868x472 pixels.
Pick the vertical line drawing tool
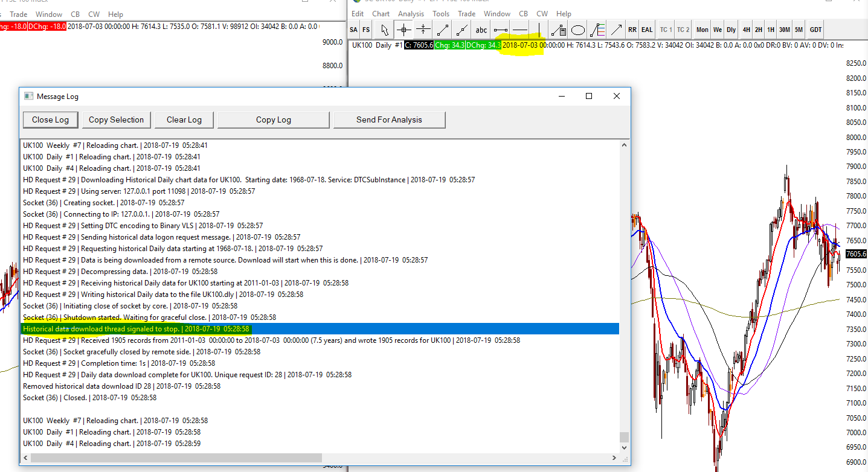point(539,30)
